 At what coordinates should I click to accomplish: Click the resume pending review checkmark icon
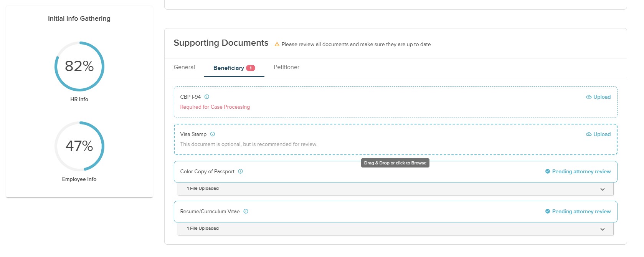[x=548, y=211]
